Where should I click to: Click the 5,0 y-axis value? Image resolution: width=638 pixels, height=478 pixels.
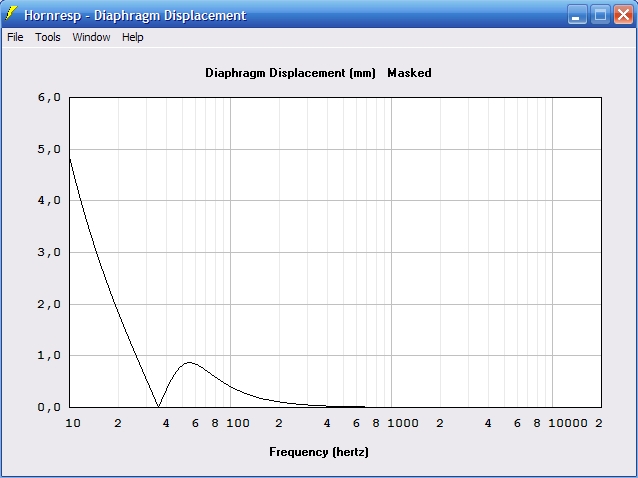[x=49, y=149]
